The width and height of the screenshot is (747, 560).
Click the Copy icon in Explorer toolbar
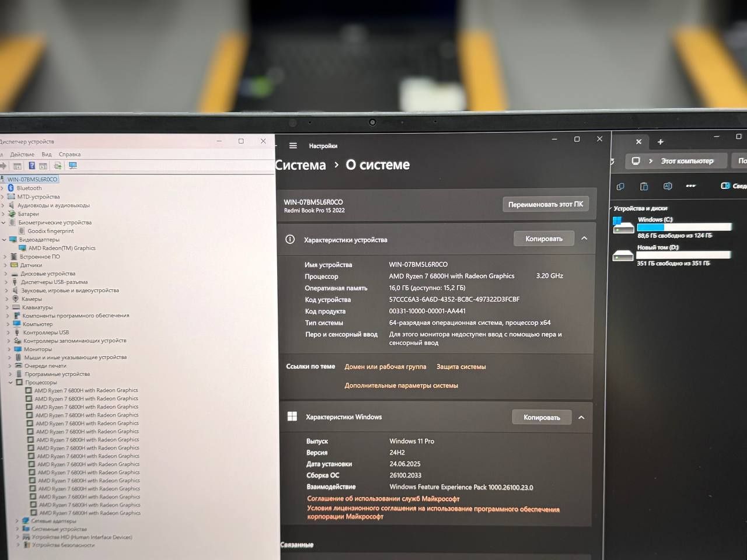(620, 186)
